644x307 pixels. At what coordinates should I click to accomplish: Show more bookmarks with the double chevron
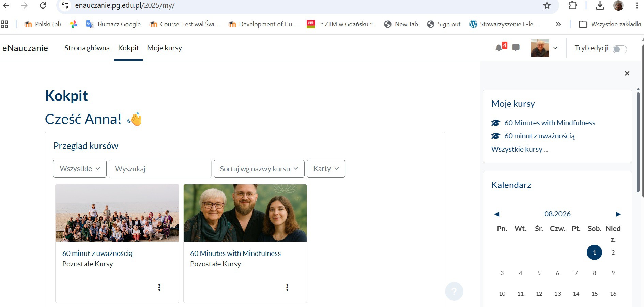(558, 24)
